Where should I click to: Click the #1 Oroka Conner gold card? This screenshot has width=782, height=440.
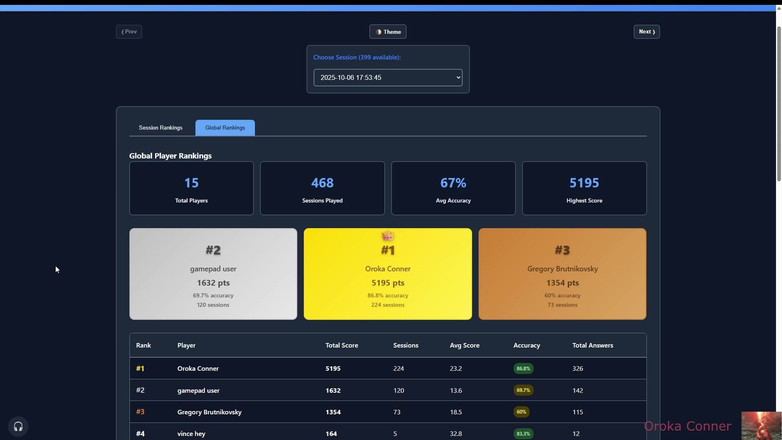[388, 275]
